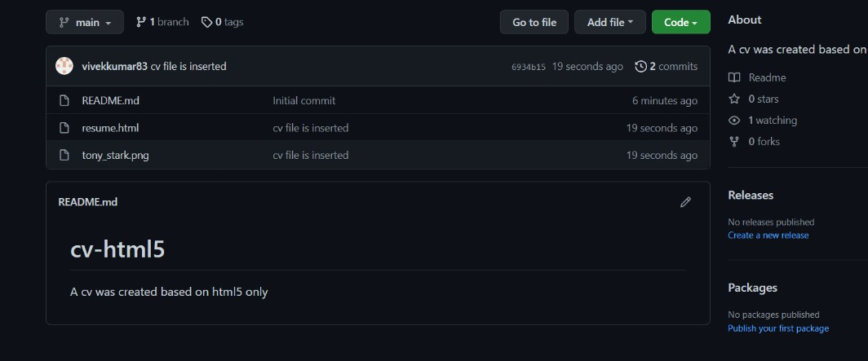Expand the green Code dropdown
Image resolution: width=868 pixels, height=361 pixels.
tap(681, 22)
